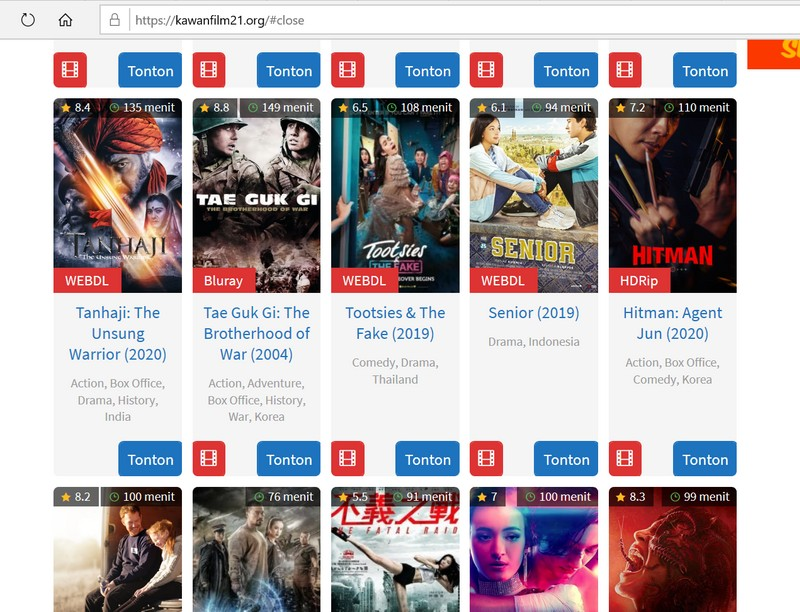Open the Senior (2019) title link
800x612 pixels.
coord(534,313)
